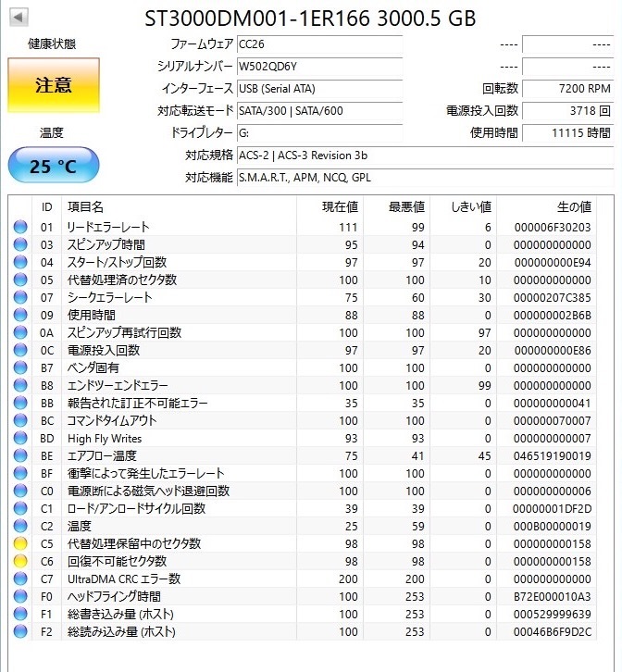Image resolution: width=622 pixels, height=672 pixels.
Task: Click status icon for 総書き込み量 (ホスト) row
Action: pyautogui.click(x=20, y=614)
